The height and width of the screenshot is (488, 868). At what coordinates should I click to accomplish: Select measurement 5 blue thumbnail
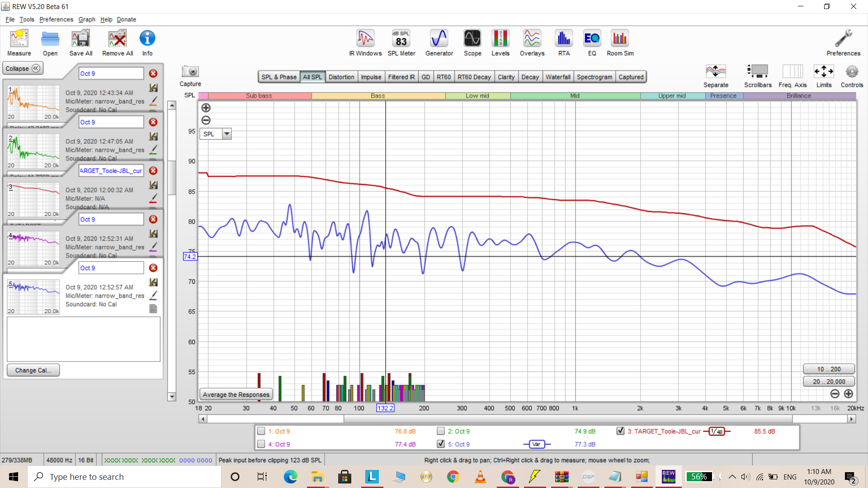(33, 297)
